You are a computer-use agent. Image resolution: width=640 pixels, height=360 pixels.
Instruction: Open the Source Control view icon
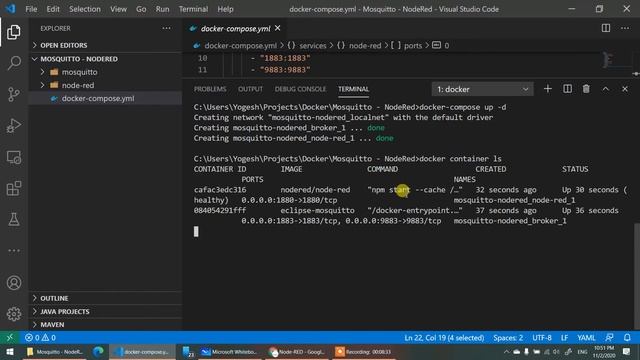(x=14, y=94)
